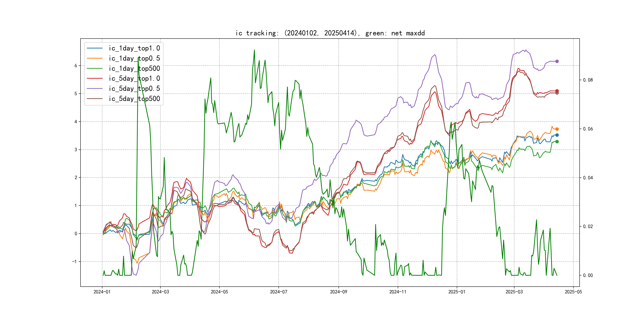This screenshot has height=322, width=644.
Task: Click the purple endpoint marker dot
Action: [557, 61]
